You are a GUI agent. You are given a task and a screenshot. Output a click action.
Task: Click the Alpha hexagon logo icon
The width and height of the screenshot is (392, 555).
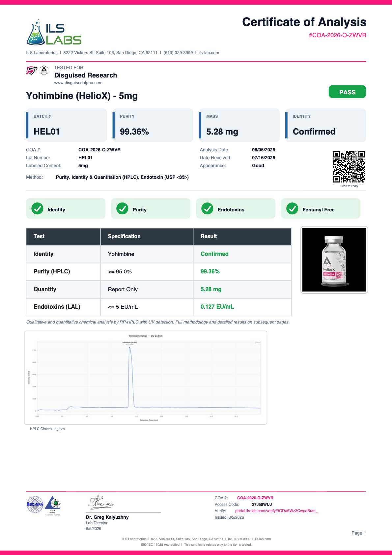pyautogui.click(x=44, y=70)
